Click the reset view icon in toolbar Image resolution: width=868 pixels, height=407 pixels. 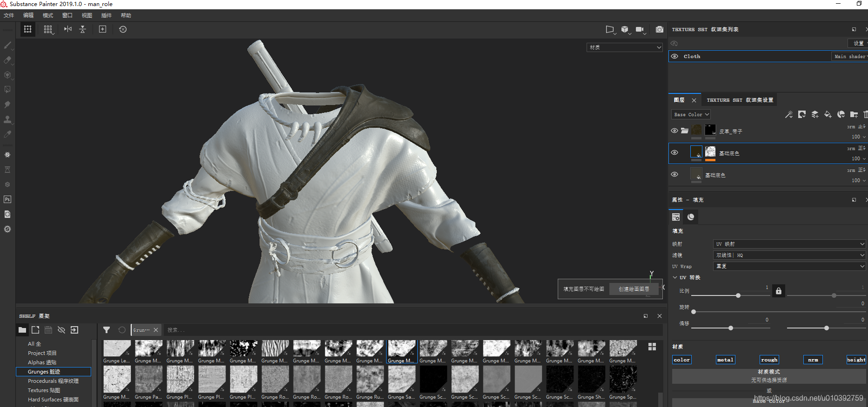[x=123, y=29]
